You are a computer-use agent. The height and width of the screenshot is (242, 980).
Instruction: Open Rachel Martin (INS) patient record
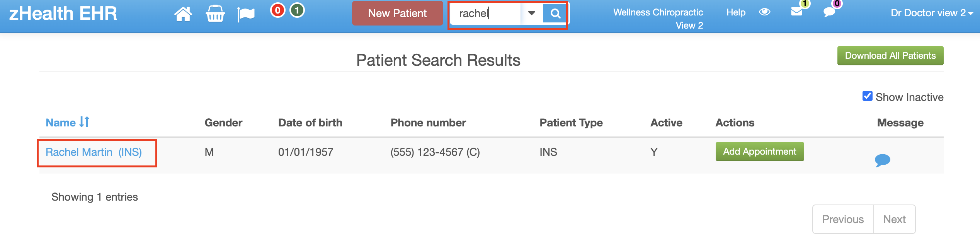[x=94, y=152]
